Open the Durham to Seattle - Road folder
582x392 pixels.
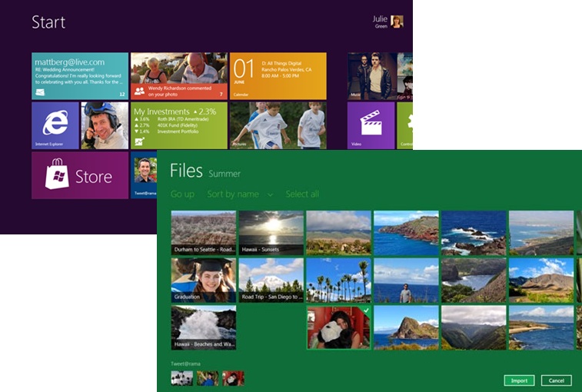tap(204, 233)
